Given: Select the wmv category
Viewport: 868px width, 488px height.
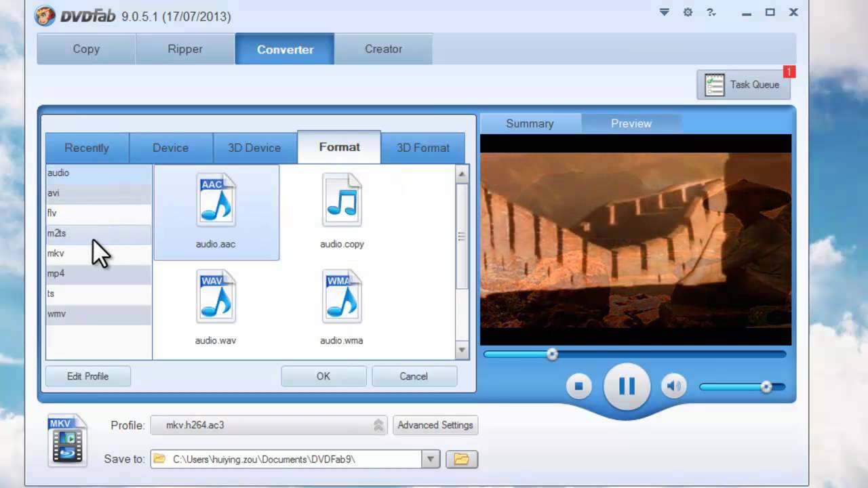Looking at the screenshot, I should (99, 314).
